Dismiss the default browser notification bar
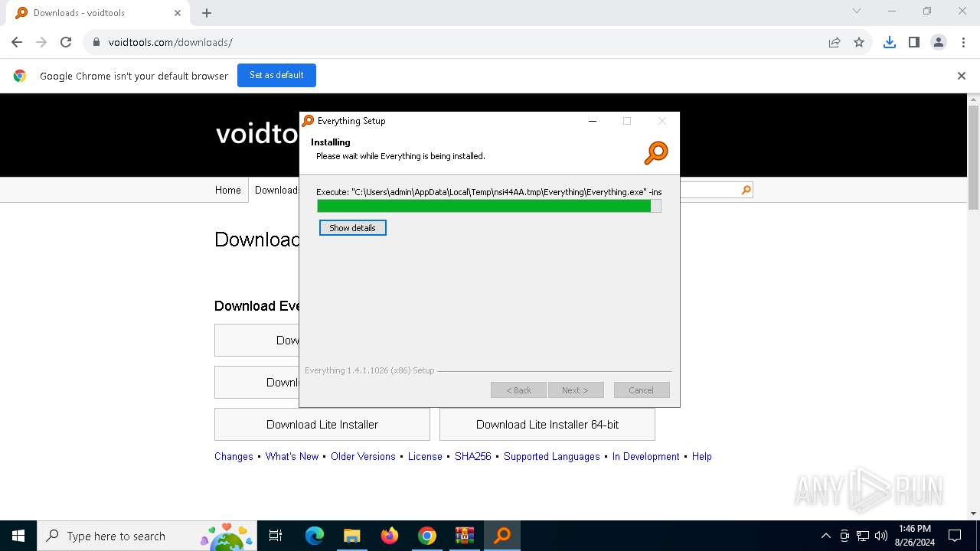 (x=962, y=76)
